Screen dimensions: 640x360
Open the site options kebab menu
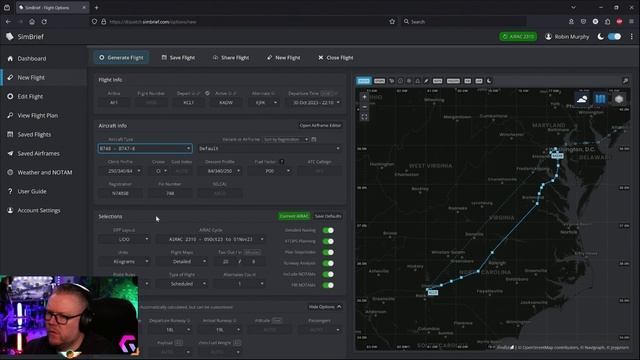pyautogui.click(x=631, y=37)
